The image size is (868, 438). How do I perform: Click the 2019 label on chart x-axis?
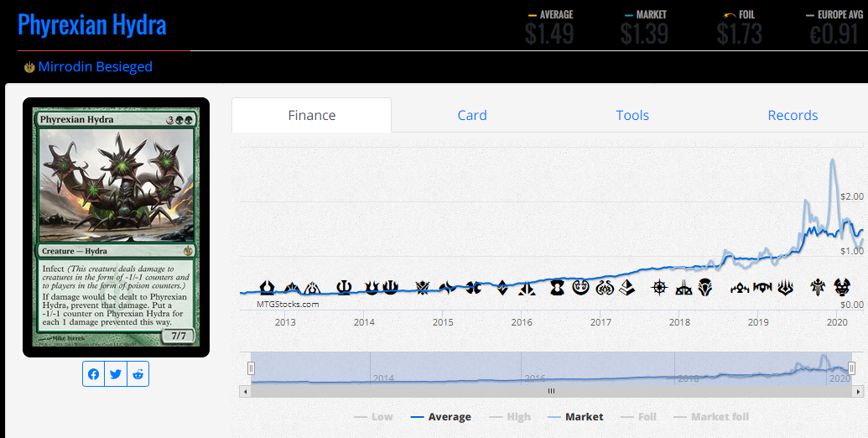click(x=758, y=322)
